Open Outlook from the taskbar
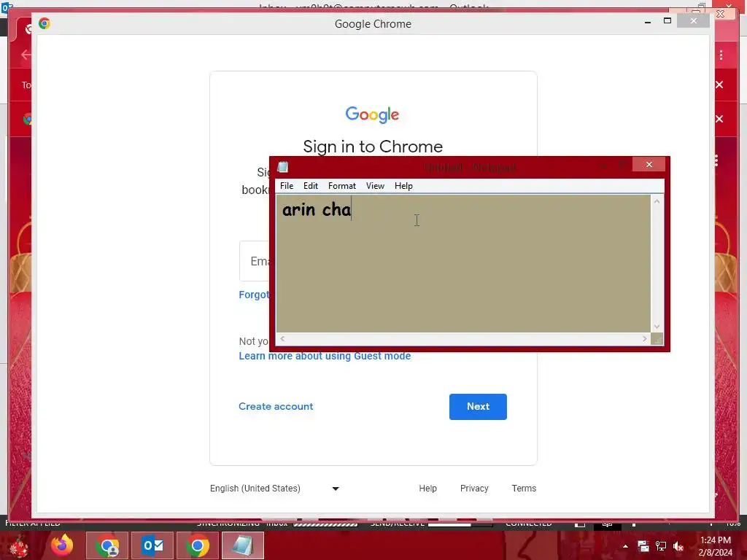Viewport: 747px width, 560px height. (x=152, y=545)
